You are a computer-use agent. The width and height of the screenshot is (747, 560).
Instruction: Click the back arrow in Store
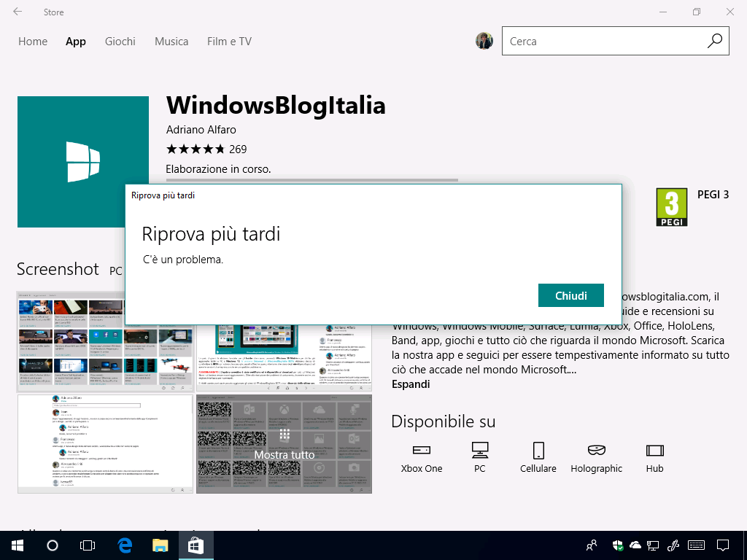[x=18, y=12]
